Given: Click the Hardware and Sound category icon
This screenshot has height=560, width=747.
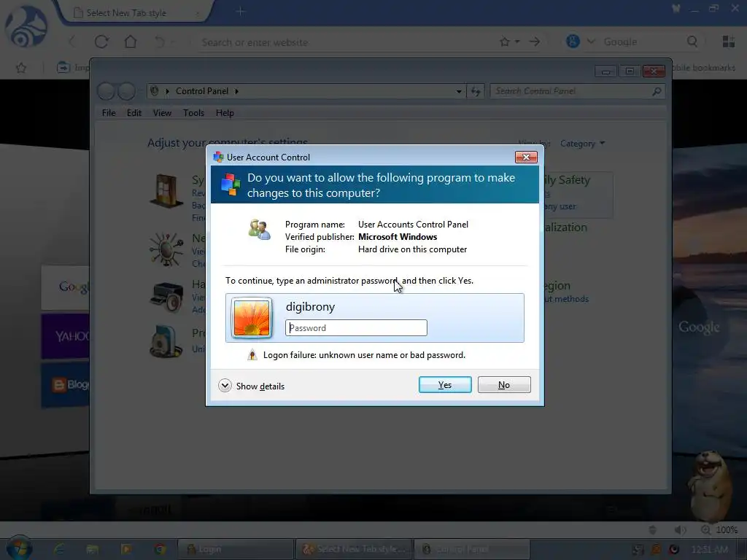Looking at the screenshot, I should point(166,297).
